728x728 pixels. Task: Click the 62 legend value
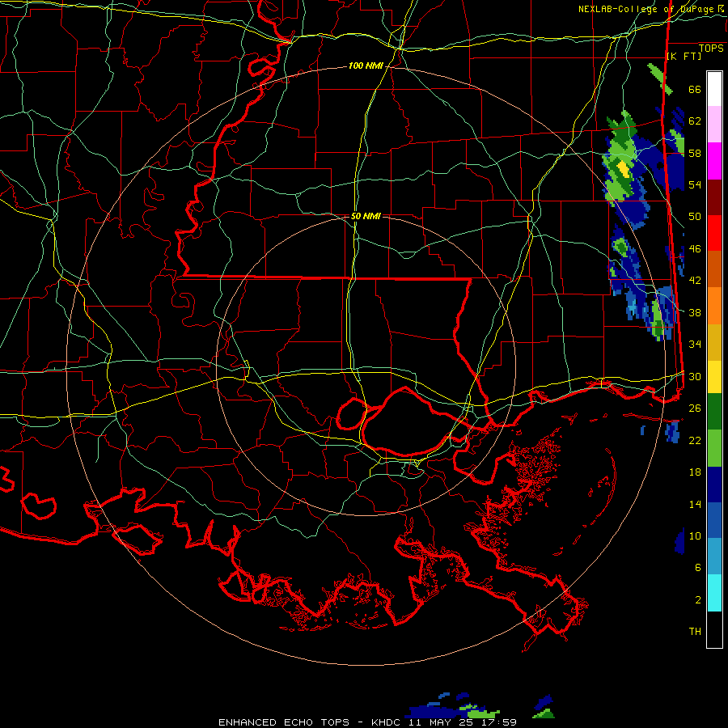pos(695,121)
